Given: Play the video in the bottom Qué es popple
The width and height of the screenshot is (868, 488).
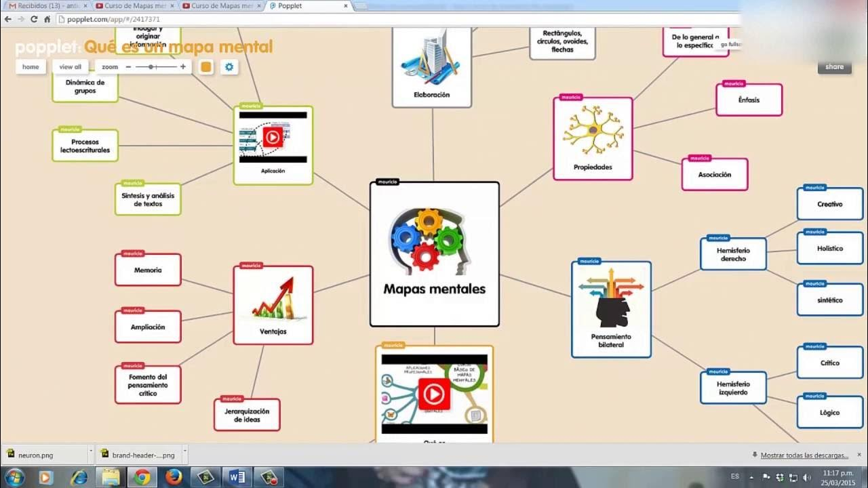Looking at the screenshot, I should 433,394.
